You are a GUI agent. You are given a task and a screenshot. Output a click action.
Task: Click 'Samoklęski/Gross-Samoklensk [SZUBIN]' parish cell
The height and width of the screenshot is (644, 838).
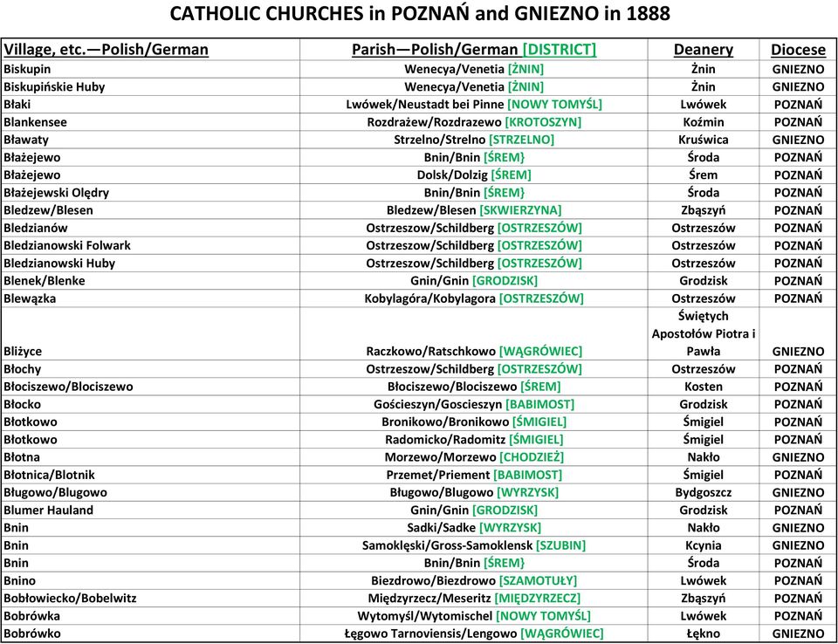[473, 545]
